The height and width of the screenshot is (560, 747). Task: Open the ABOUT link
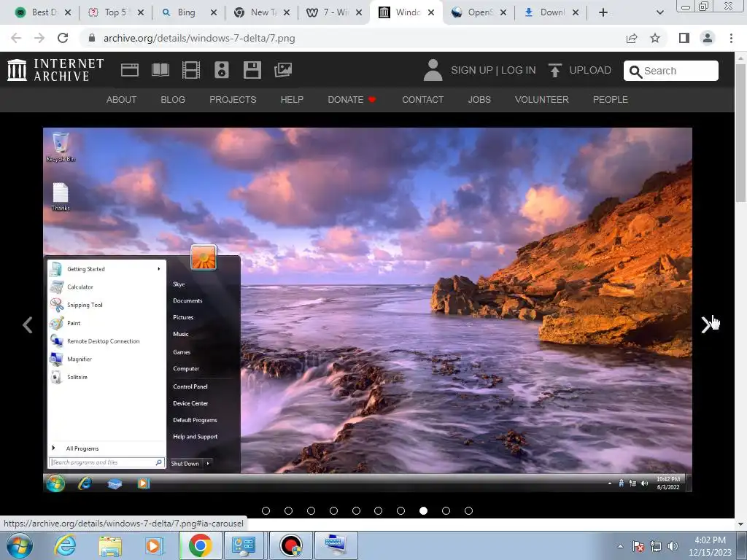122,99
